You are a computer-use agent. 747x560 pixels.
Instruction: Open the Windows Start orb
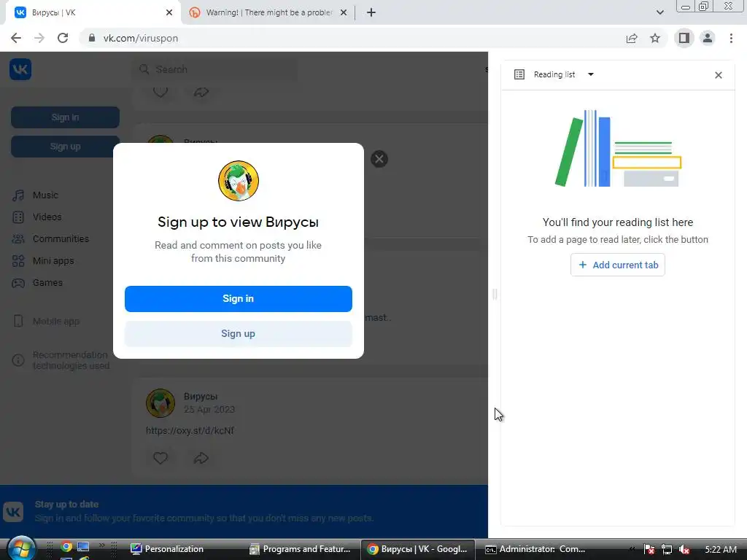pos(21,548)
